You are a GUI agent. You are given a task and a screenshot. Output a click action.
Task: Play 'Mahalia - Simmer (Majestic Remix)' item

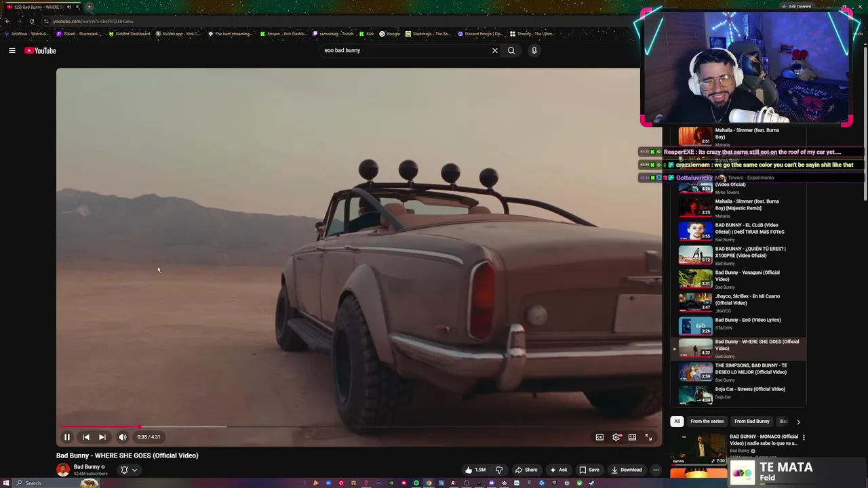point(738,208)
